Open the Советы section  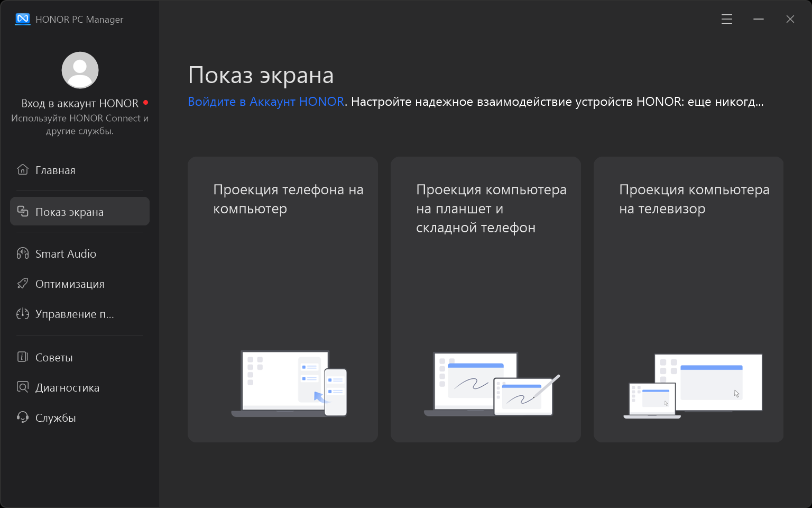click(80, 357)
